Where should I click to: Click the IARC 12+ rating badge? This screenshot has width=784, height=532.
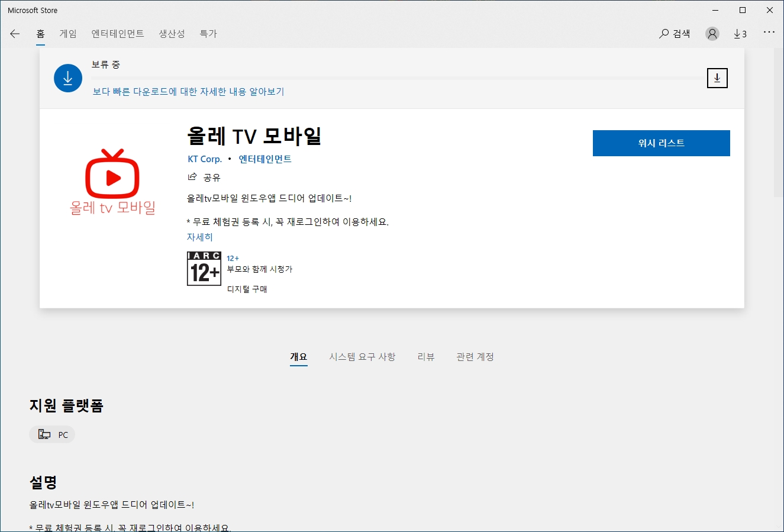pyautogui.click(x=204, y=269)
